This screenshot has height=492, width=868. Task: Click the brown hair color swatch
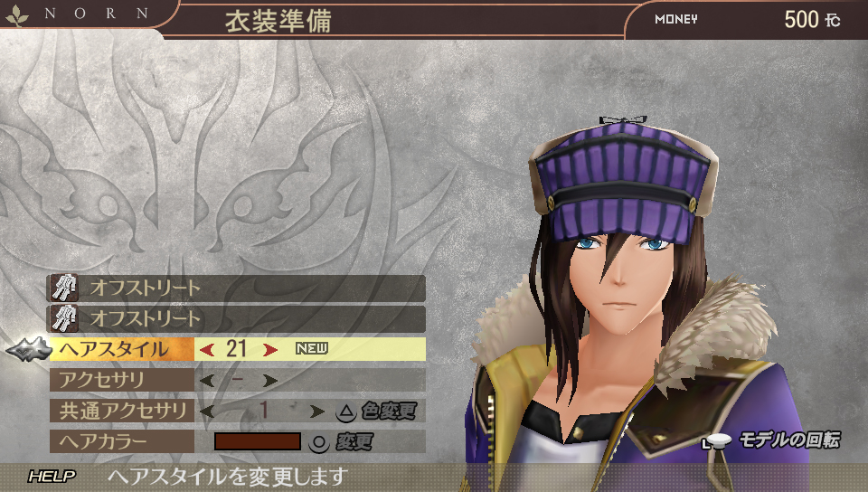click(258, 441)
